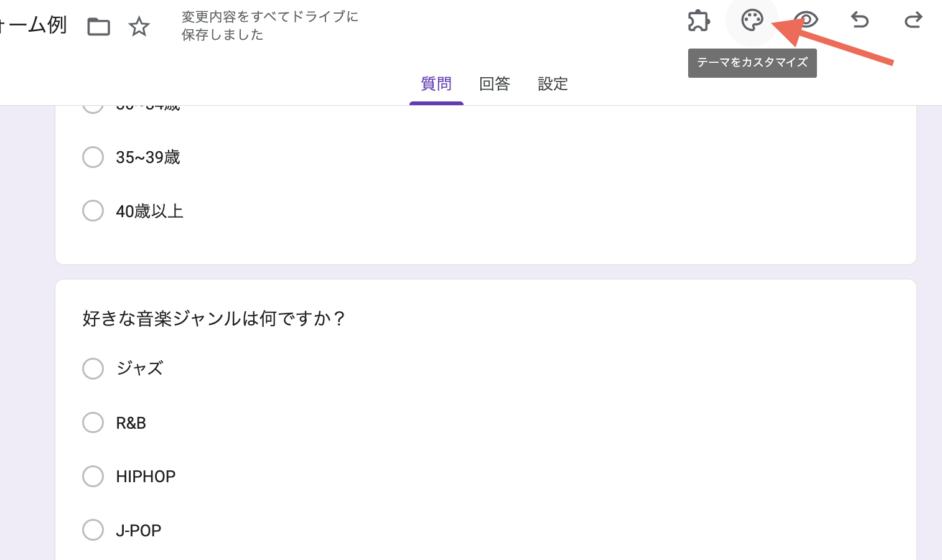The width and height of the screenshot is (942, 560).
Task: Click the move to folder icon
Action: (98, 27)
